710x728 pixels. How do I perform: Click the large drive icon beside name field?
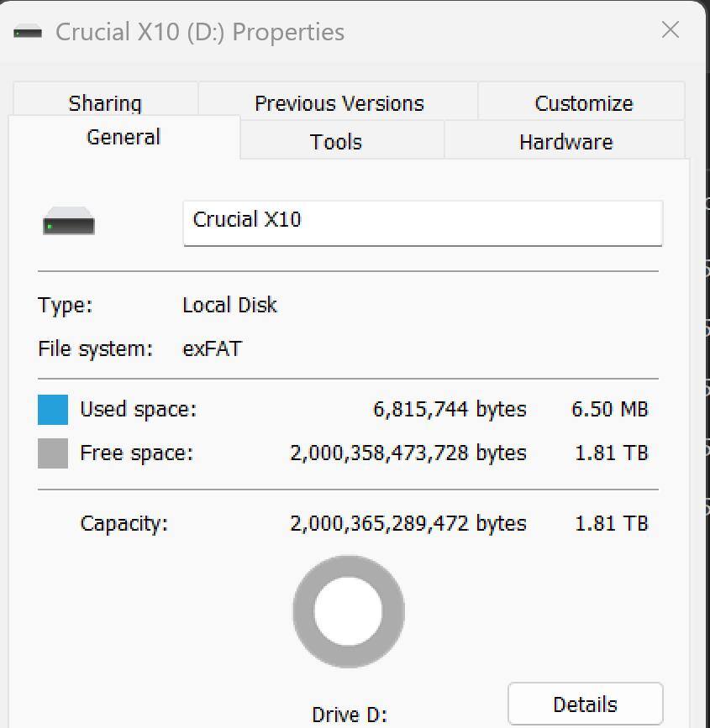(69, 223)
